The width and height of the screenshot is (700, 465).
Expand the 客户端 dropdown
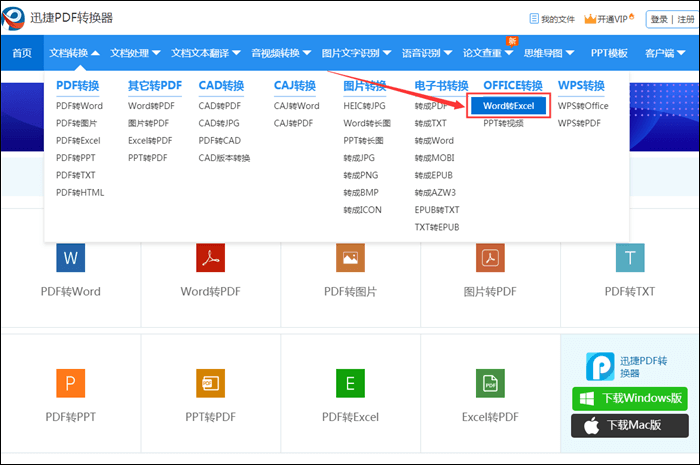coord(681,53)
